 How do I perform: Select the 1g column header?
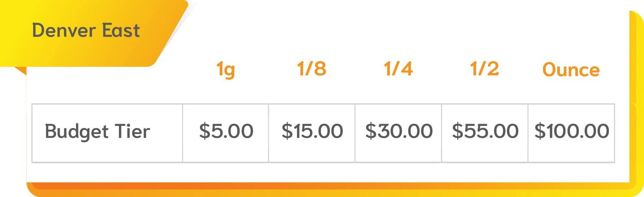(226, 70)
